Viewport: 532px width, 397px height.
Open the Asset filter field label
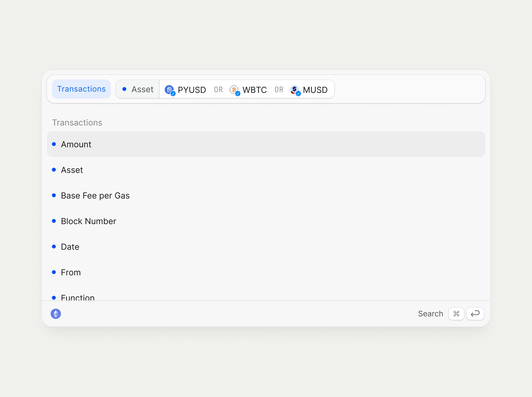[x=142, y=89]
